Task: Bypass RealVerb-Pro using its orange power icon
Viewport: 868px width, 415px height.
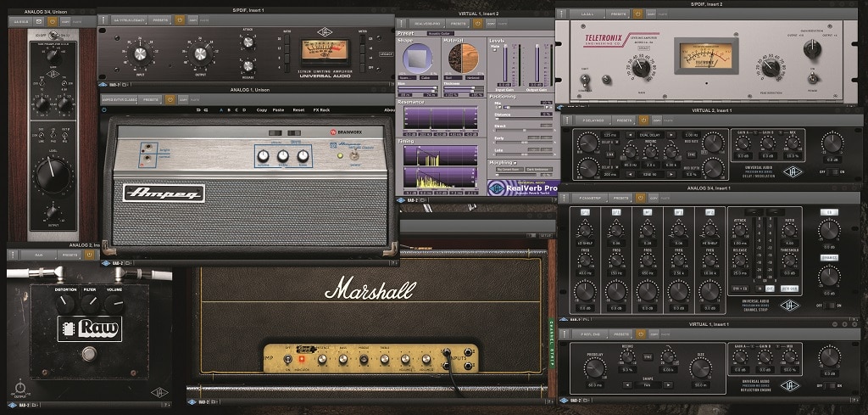Action: 478,24
